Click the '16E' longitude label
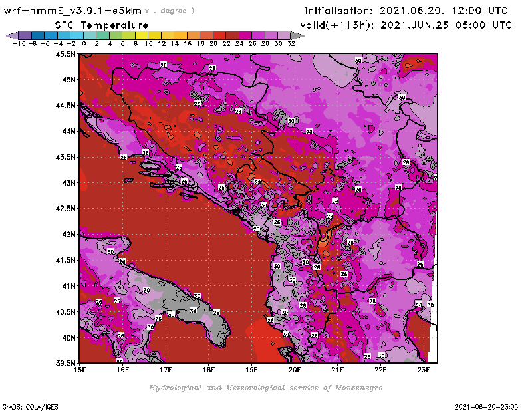Viewport: 532px width, 411px height. coord(123,370)
